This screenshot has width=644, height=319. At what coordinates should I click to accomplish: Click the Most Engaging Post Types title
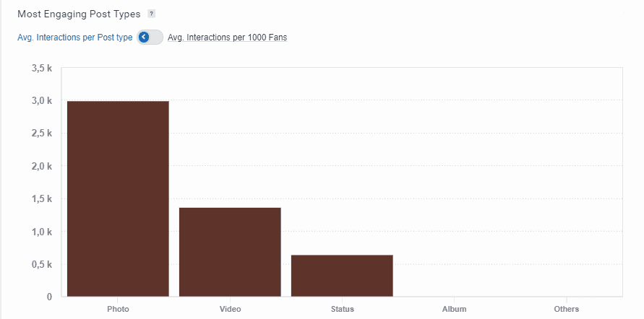pyautogui.click(x=79, y=14)
